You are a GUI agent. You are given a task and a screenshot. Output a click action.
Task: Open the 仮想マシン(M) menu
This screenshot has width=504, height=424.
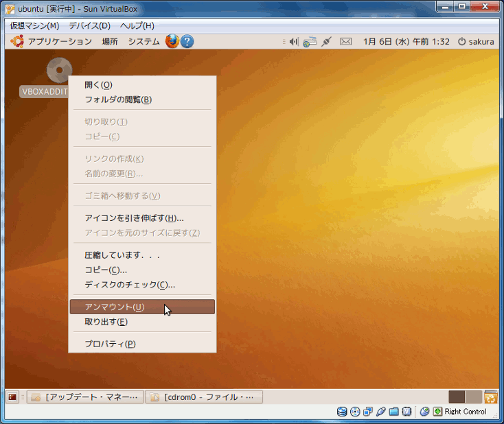coord(34,26)
